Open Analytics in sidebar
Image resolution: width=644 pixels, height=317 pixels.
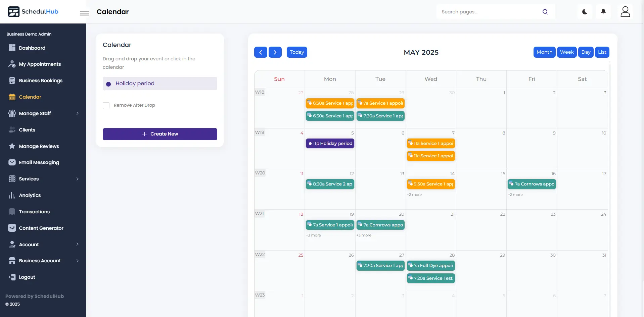point(30,195)
